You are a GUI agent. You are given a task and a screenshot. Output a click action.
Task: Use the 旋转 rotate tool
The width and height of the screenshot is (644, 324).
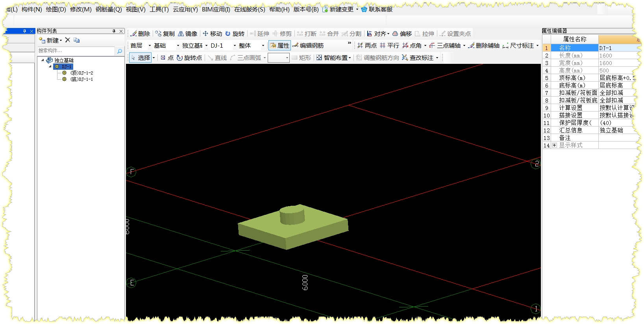235,34
